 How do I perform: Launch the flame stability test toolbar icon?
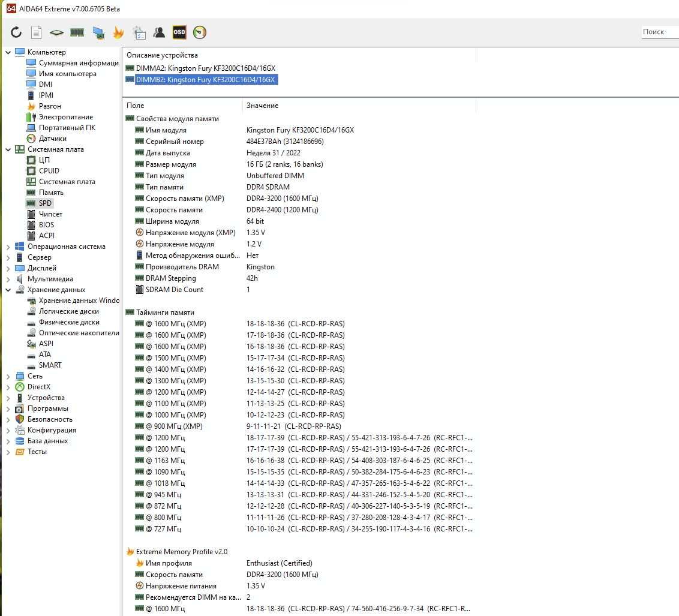coord(118,32)
